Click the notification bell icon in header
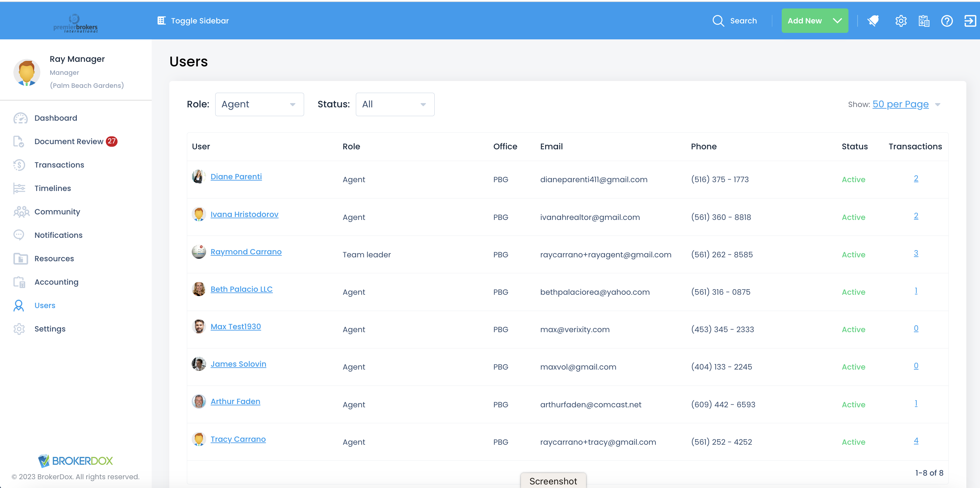980x488 pixels. (873, 20)
